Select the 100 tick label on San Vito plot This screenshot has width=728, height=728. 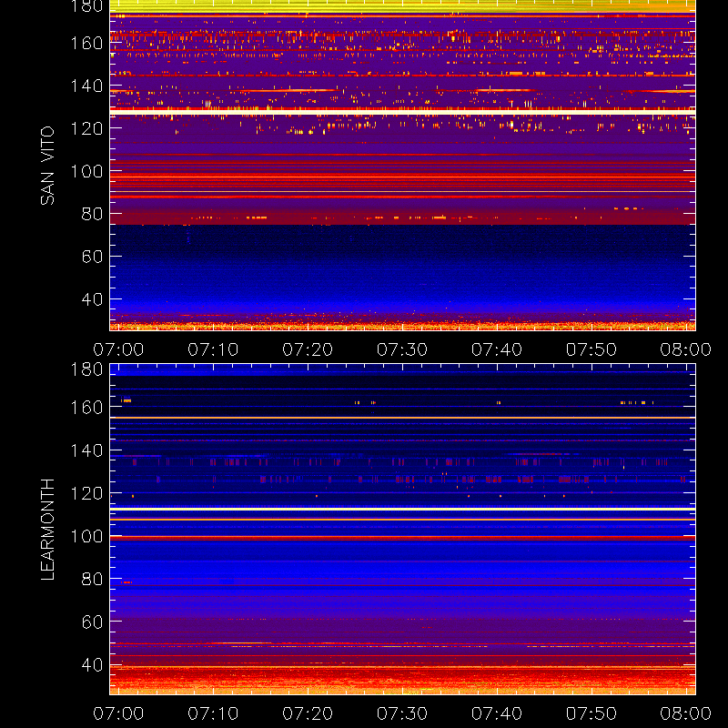(x=86, y=171)
